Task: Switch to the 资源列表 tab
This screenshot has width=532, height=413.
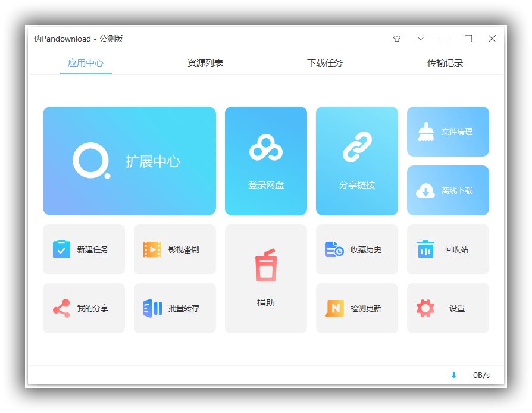Action: [205, 62]
